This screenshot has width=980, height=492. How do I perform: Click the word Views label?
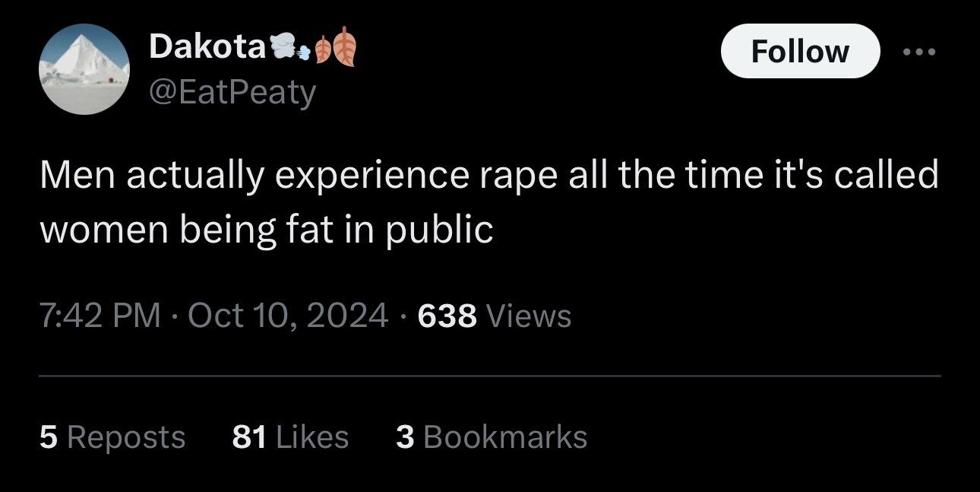pyautogui.click(x=528, y=315)
